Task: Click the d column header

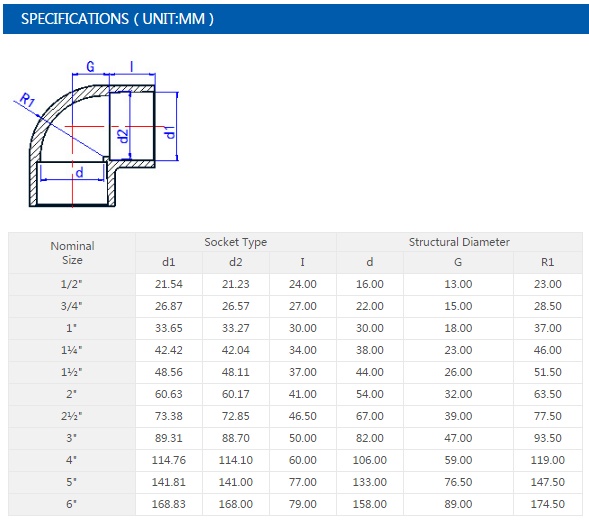Action: 370,262
